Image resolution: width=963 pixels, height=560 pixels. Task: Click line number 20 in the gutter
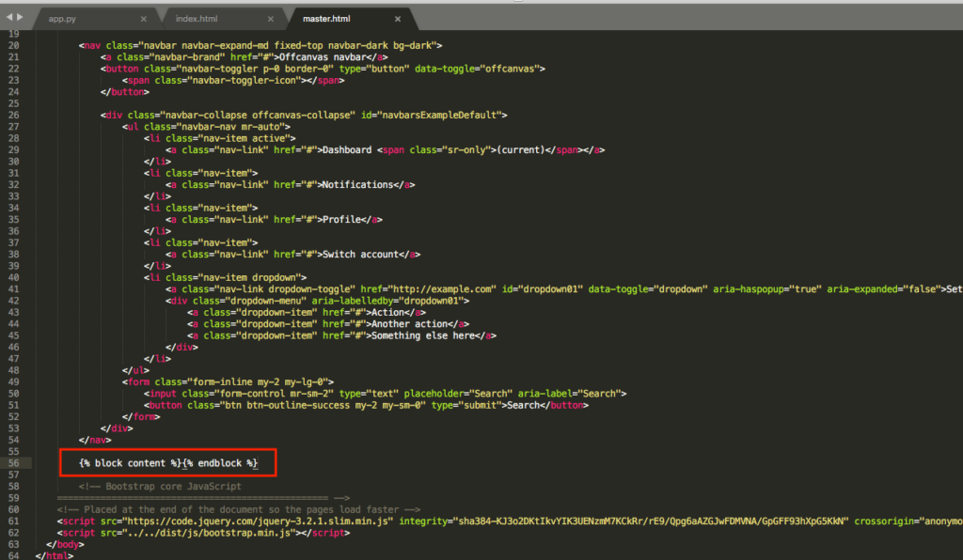tap(12, 45)
